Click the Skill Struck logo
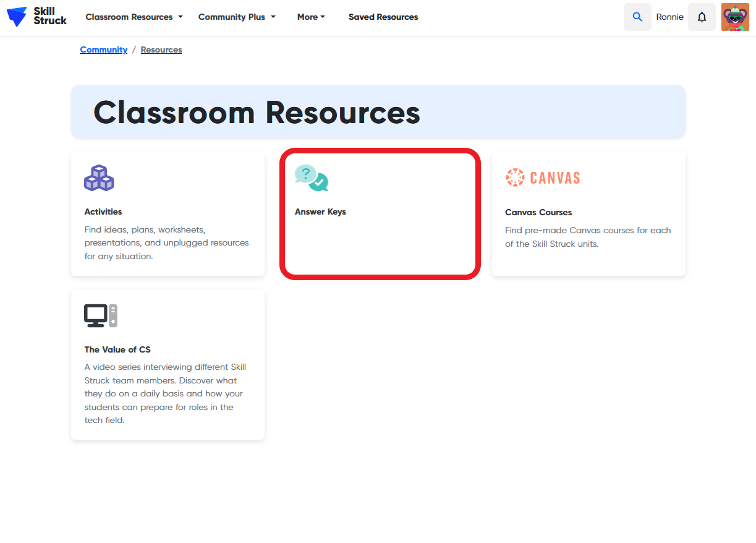The height and width of the screenshot is (543, 756). 36,17
